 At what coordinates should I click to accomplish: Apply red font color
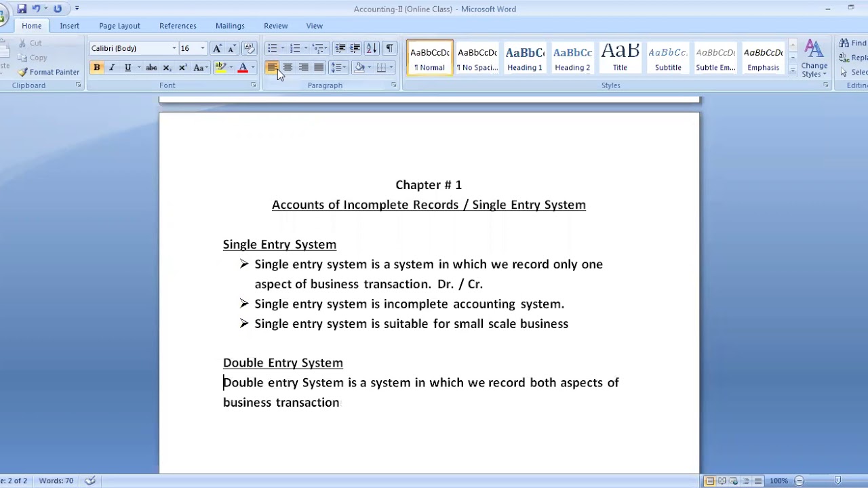(x=243, y=68)
